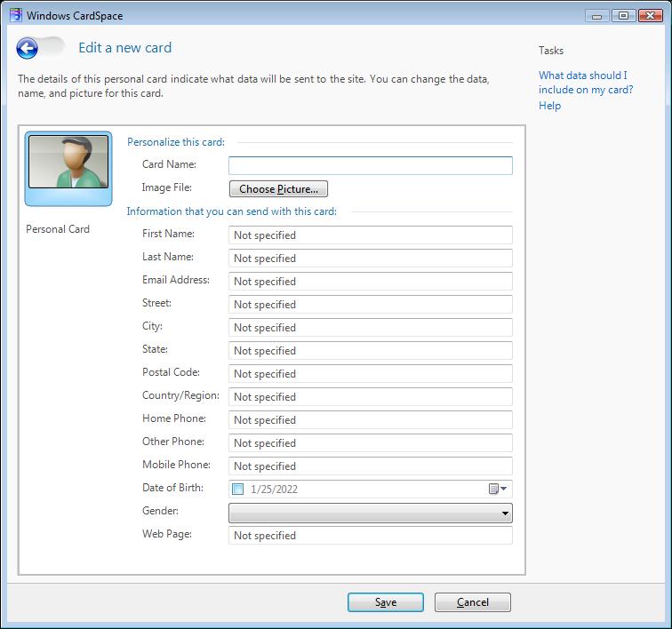Viewport: 672px width, 629px height.
Task: Maximize the Windows CardSpace window
Action: tap(623, 16)
